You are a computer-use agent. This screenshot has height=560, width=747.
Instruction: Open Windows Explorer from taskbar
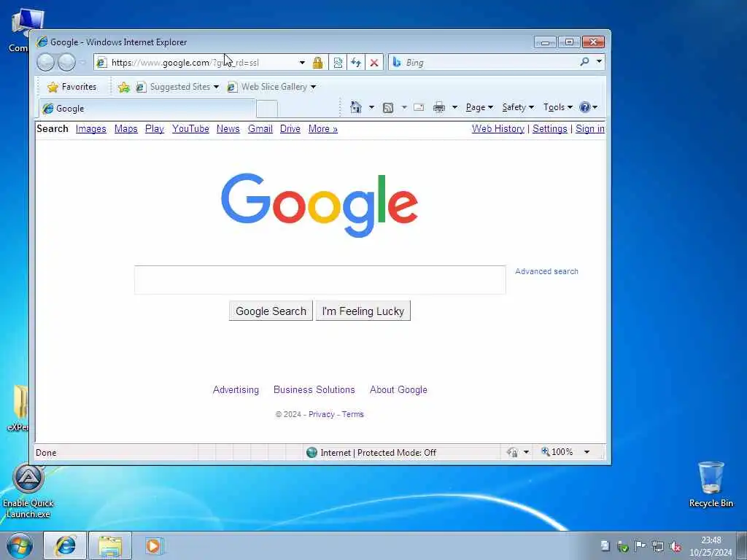(110, 545)
